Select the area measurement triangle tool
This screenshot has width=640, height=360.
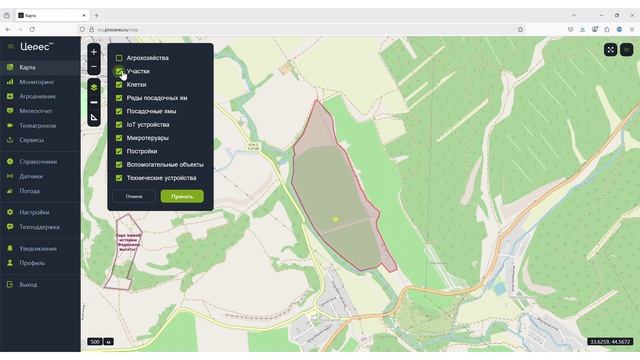point(94,118)
